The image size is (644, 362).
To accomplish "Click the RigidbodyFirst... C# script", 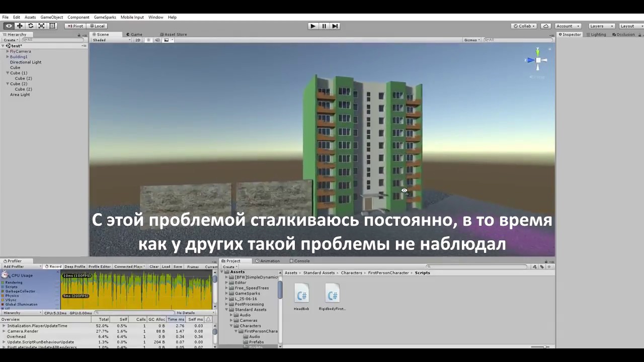I will click(332, 297).
